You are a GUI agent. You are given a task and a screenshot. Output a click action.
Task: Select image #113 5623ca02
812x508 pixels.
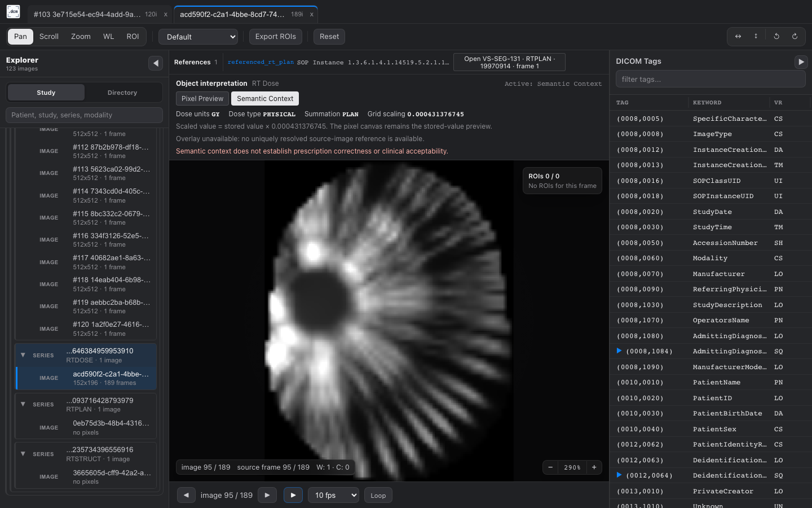86,173
